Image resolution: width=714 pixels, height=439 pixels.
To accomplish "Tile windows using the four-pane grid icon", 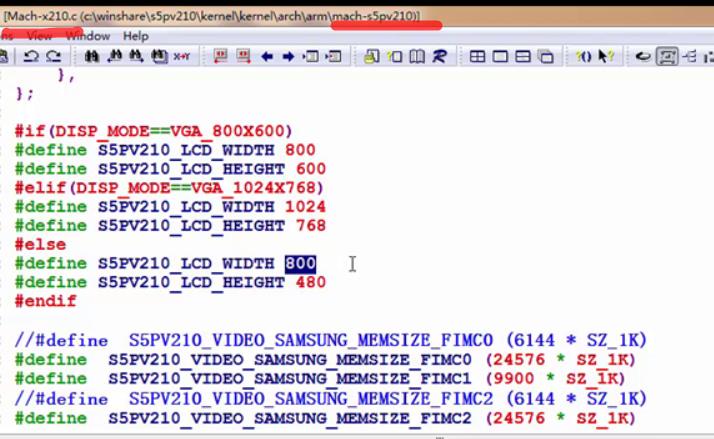I will [477, 56].
